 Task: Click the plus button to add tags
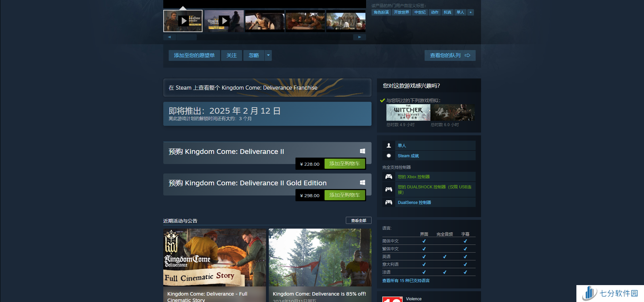click(x=471, y=13)
